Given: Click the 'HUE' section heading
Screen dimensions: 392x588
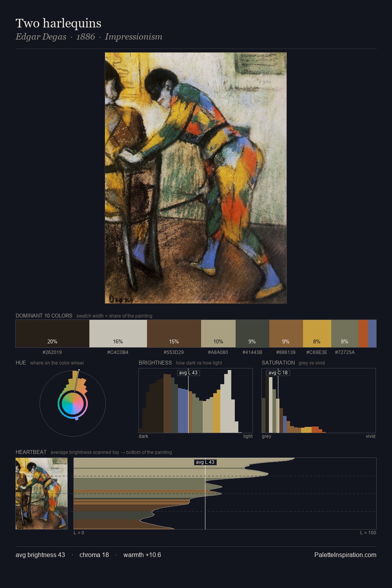Looking at the screenshot, I should pos(21,363).
